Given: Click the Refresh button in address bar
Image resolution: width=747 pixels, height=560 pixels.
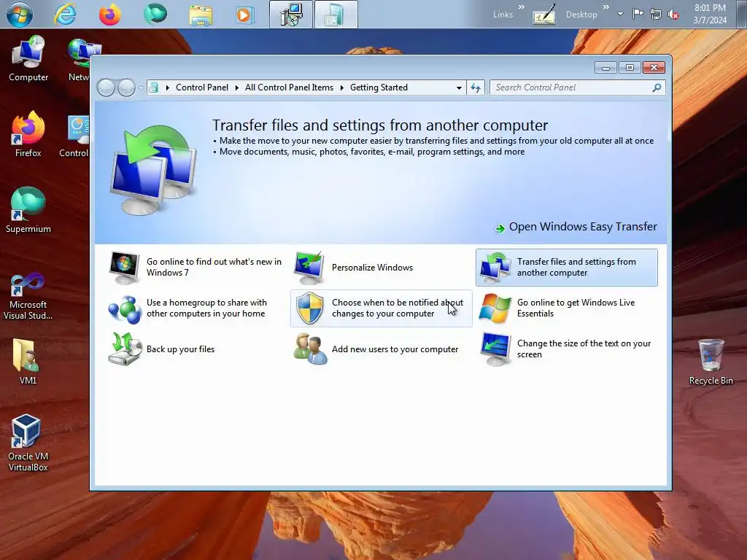Looking at the screenshot, I should pyautogui.click(x=476, y=87).
